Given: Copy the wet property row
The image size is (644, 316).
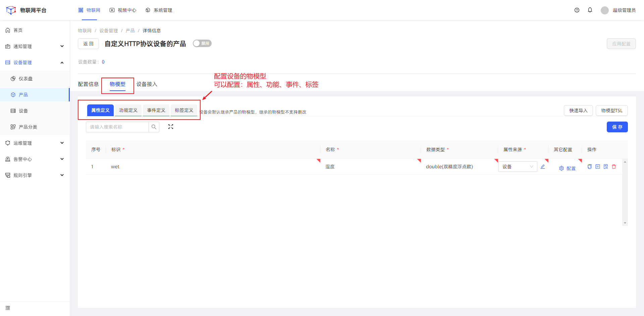Looking at the screenshot, I should 590,167.
